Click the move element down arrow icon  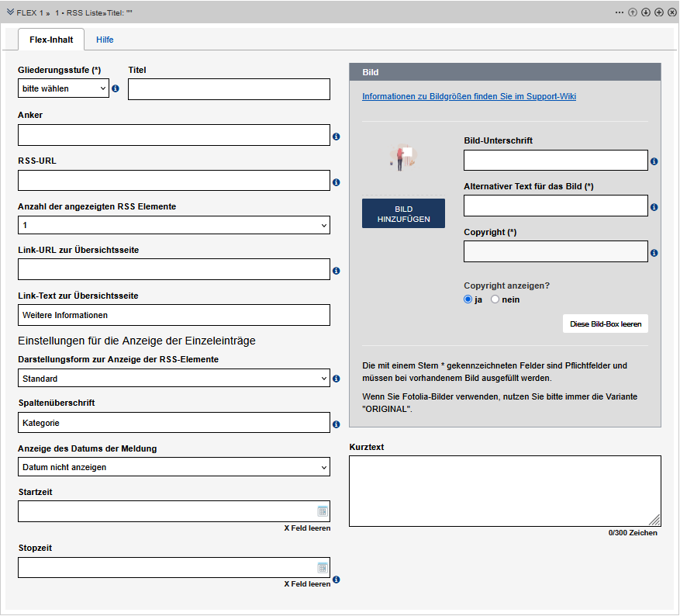(645, 12)
